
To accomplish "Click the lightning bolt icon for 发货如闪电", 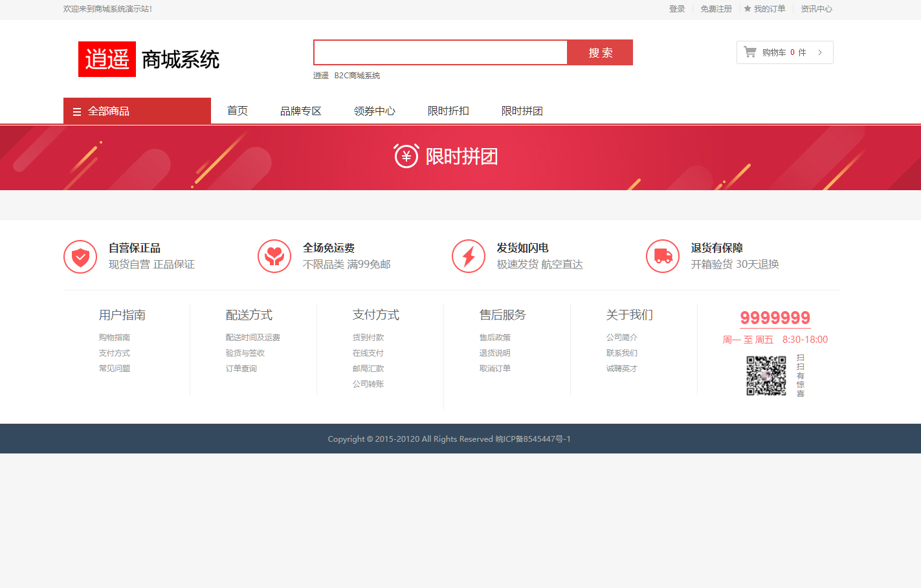I will point(469,257).
